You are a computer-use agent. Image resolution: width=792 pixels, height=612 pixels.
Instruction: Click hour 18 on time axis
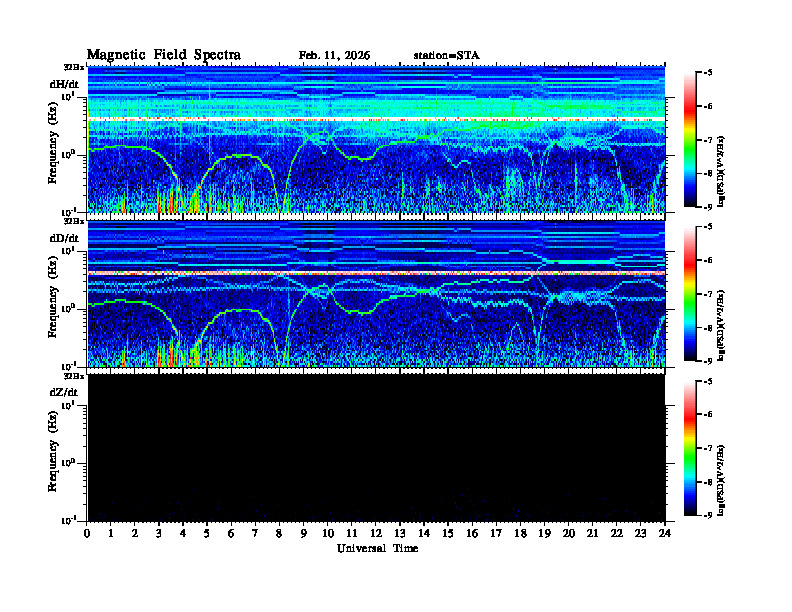point(520,533)
